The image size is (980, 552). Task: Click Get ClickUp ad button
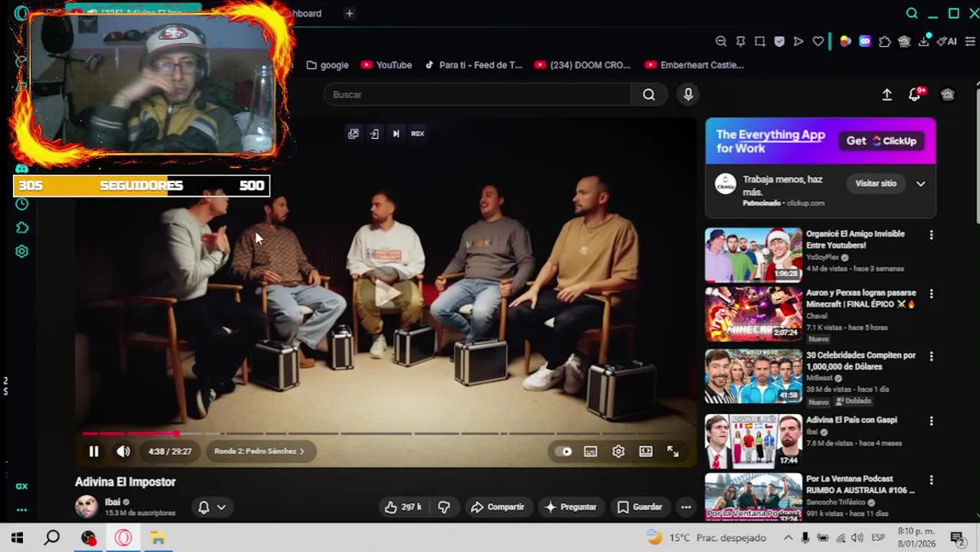882,141
